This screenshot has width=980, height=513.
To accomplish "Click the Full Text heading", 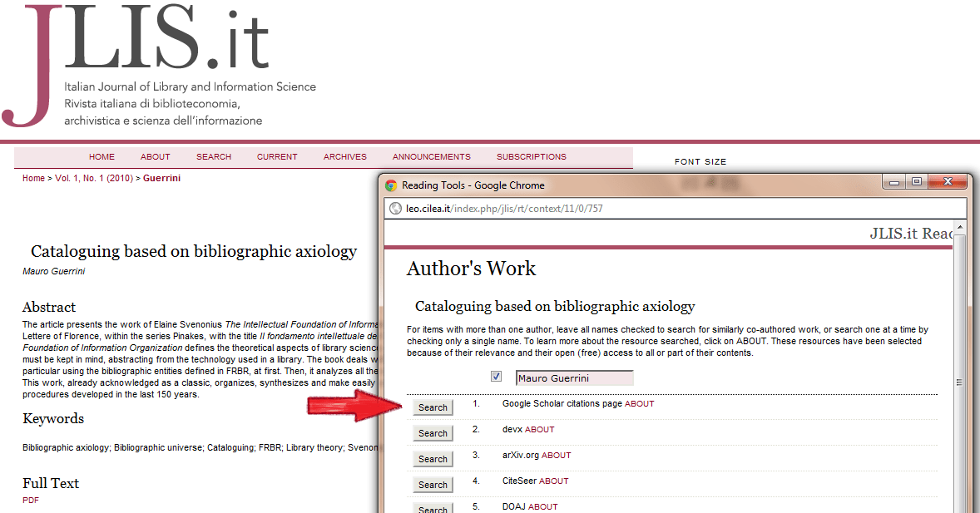I will point(51,483).
